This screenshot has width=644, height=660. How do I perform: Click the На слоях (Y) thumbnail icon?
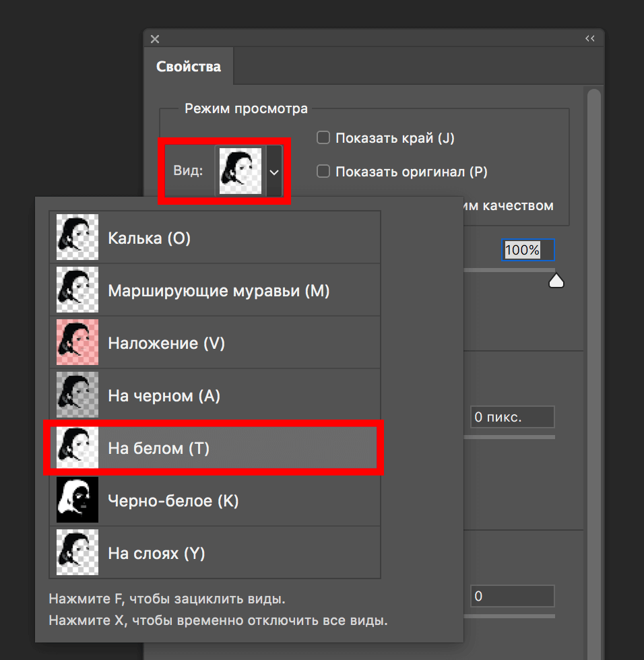[77, 553]
